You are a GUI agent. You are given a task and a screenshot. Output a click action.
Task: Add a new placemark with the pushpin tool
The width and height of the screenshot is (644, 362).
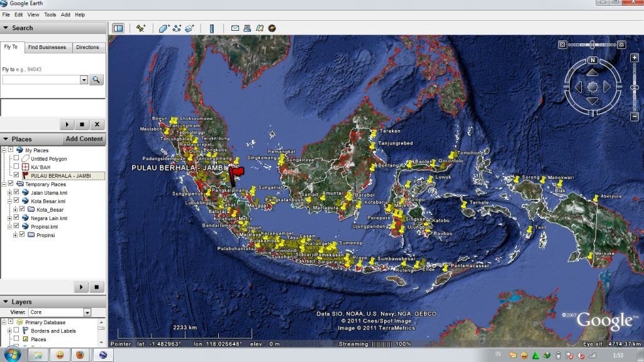click(141, 28)
